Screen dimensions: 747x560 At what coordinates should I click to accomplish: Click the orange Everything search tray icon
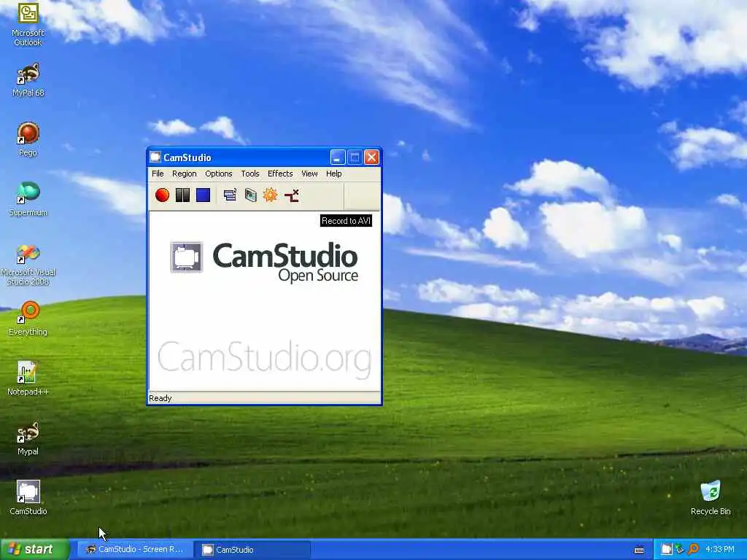tap(693, 550)
